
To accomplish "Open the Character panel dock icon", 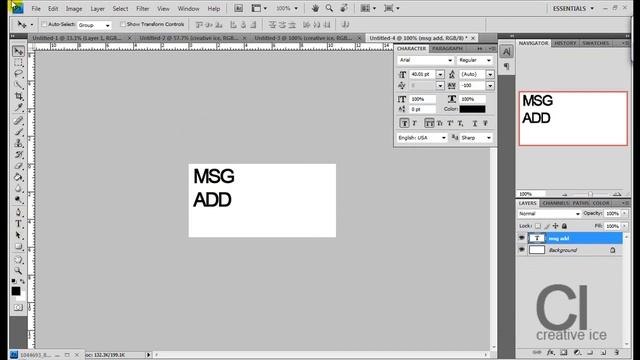I will click(507, 52).
